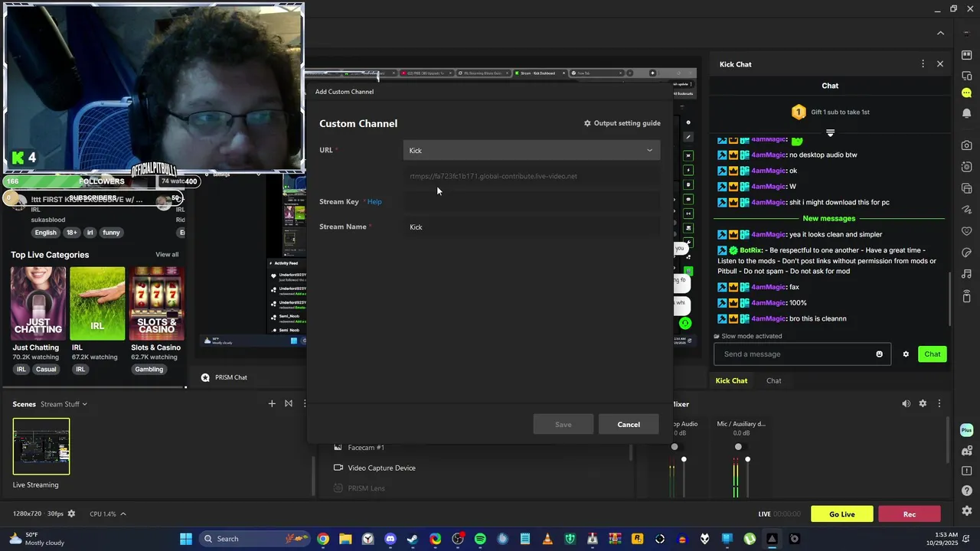This screenshot has width=980, height=551.
Task: Open Stream Key Help link
Action: click(x=374, y=202)
